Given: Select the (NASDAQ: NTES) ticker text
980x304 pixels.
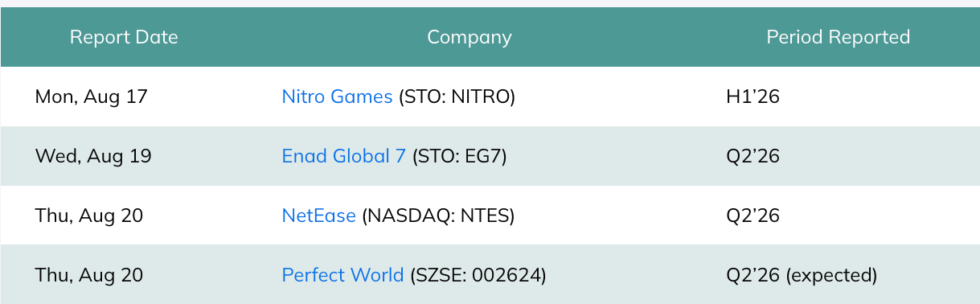Looking at the screenshot, I should (x=438, y=216).
